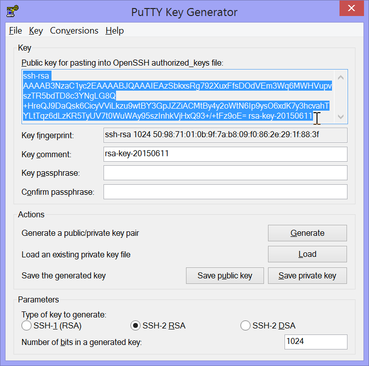Close the PuTTY Key Generator window
The image size is (369, 366).
(351, 8)
